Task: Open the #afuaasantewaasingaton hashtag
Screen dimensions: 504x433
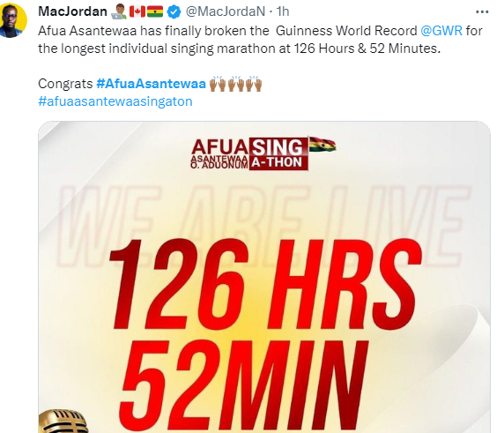Action: tap(115, 101)
